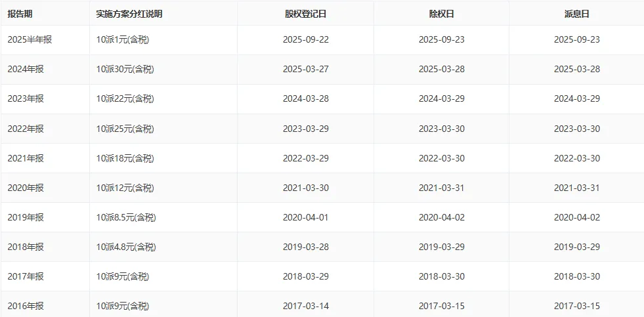Click the 10派8.5元(含税) dividend cell

[x=126, y=217]
